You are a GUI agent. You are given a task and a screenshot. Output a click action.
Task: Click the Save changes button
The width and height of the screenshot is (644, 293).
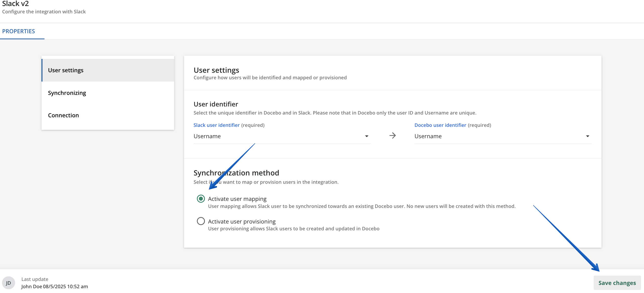[x=617, y=282]
